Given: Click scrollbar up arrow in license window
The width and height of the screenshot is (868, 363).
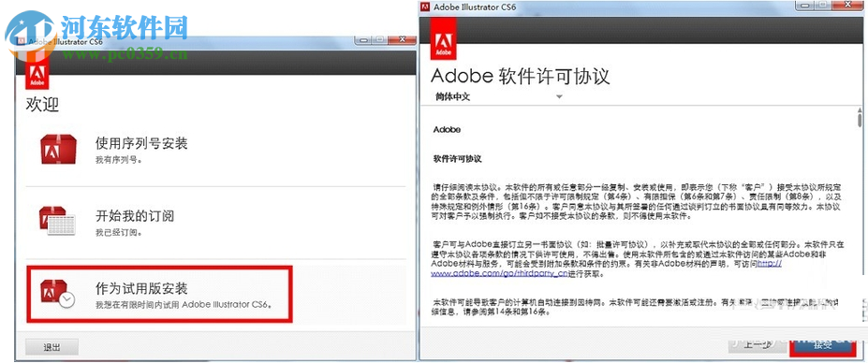Looking at the screenshot, I should pos(860,109).
